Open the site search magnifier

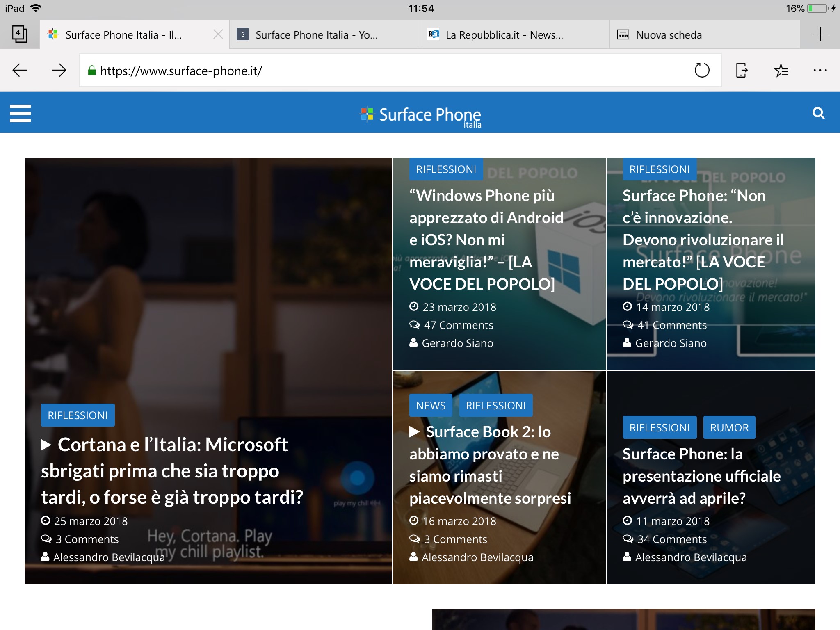pyautogui.click(x=818, y=113)
